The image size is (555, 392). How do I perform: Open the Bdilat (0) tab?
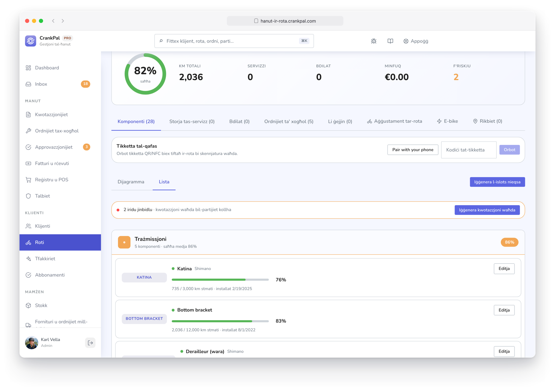(239, 122)
